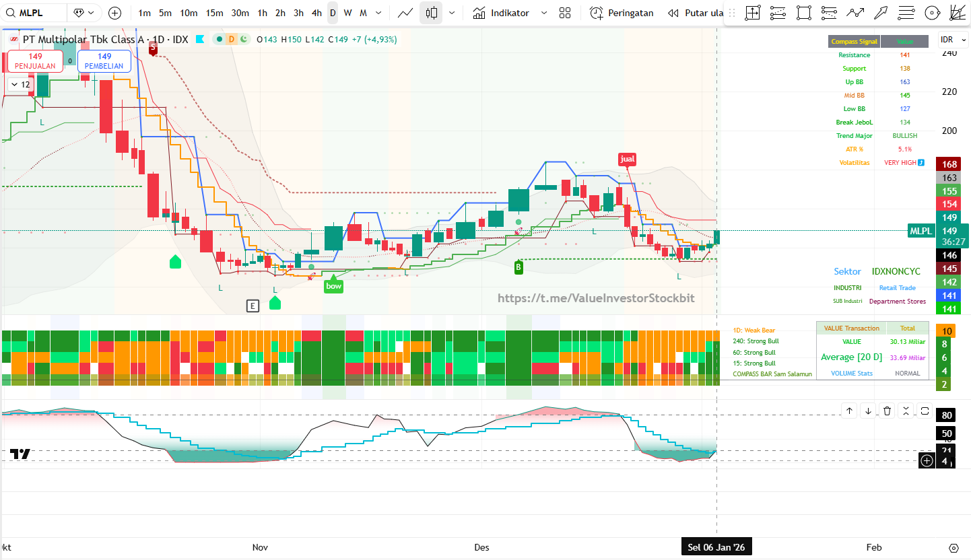Open chart settings hexagon icon
Image resolution: width=971 pixels, height=560 pixels.
coord(953,547)
